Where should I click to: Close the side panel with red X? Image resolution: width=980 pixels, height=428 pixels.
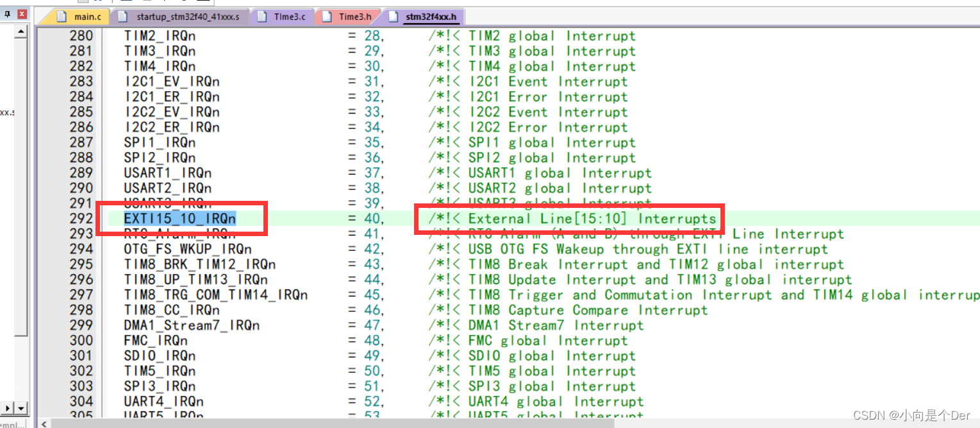click(22, 13)
